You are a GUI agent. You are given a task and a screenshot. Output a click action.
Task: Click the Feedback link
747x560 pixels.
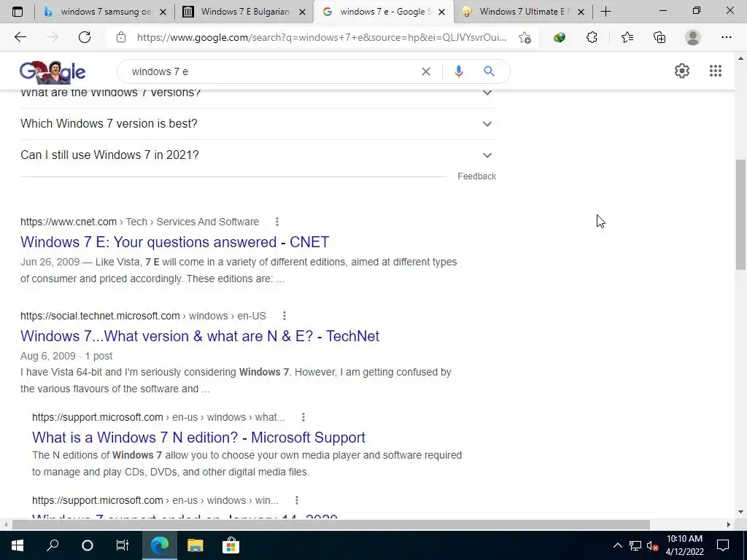(476, 176)
